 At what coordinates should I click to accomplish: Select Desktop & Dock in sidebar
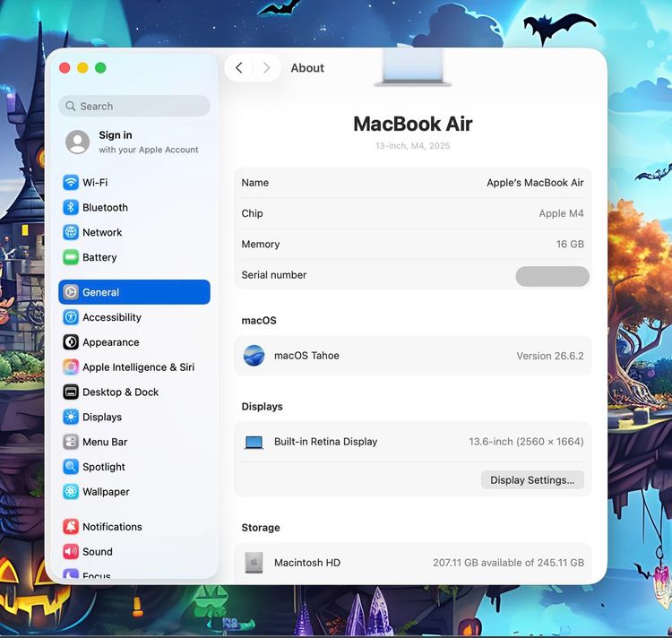click(134, 392)
